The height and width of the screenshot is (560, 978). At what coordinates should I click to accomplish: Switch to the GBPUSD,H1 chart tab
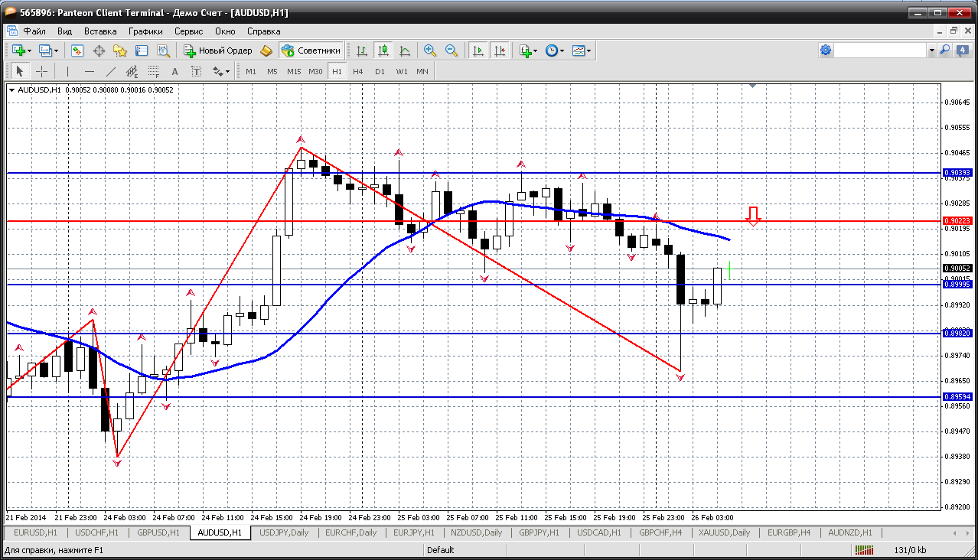(x=158, y=532)
